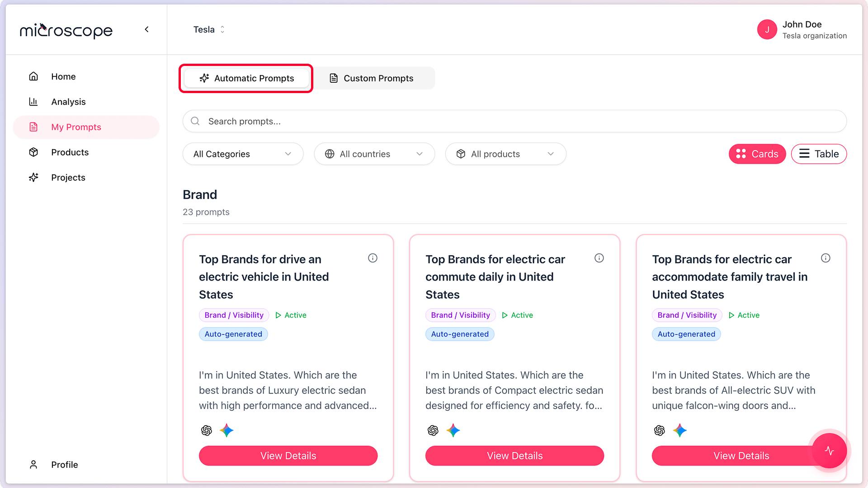
Task: Focus the Search prompts field
Action: click(x=514, y=122)
